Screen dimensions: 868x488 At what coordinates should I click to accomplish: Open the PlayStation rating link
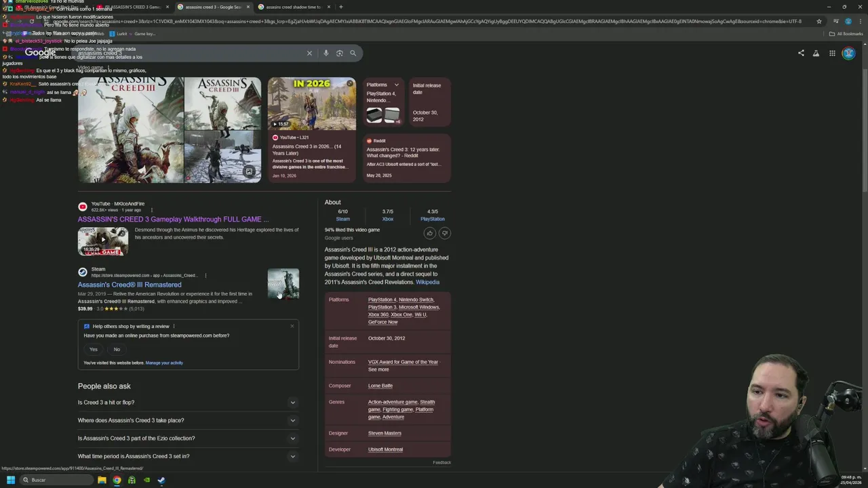(433, 219)
